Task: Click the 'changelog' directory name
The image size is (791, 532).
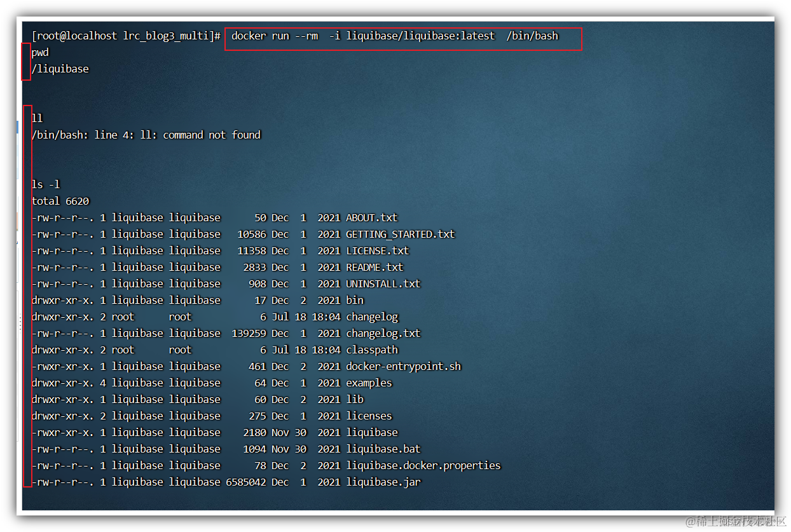Action: pyautogui.click(x=371, y=317)
